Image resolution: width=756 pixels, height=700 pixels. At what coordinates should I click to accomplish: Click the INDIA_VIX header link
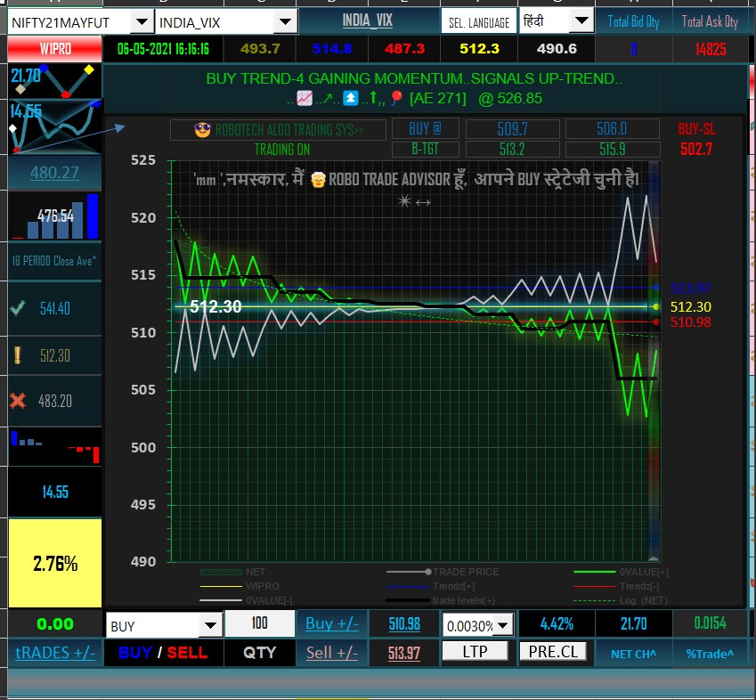pyautogui.click(x=368, y=20)
